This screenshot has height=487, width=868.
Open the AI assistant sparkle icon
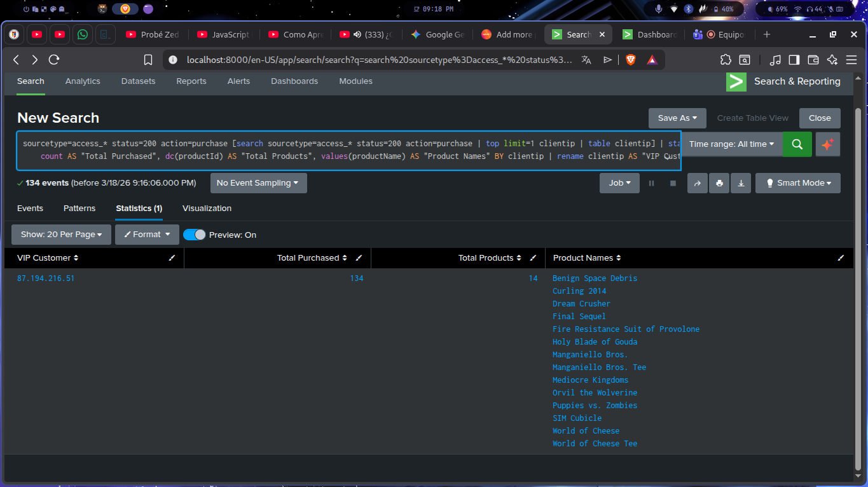click(827, 144)
